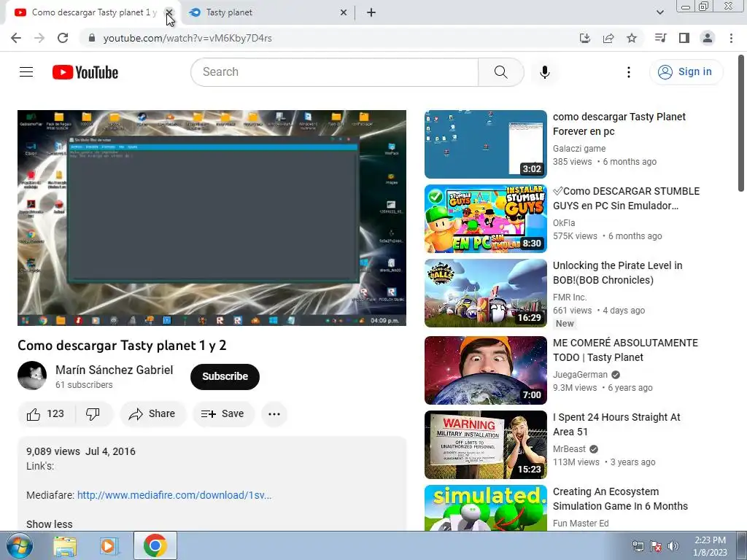Share this page via address bar icon

[x=608, y=38]
